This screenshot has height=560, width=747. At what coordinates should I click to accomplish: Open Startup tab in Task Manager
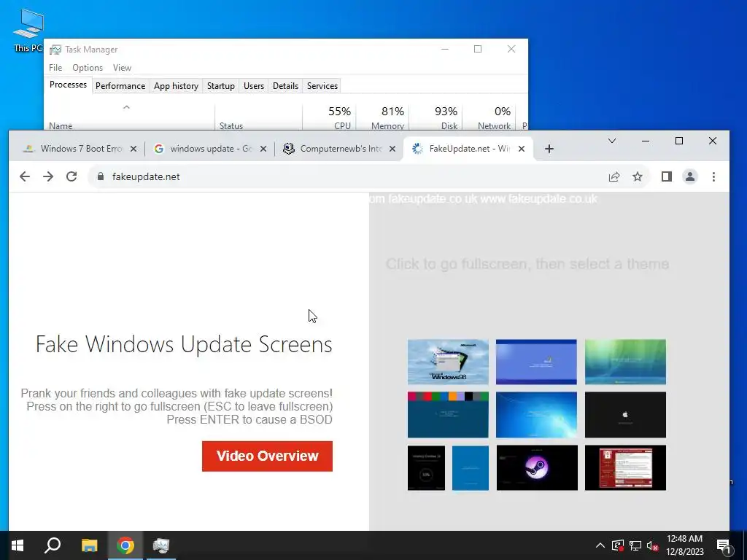coord(220,86)
